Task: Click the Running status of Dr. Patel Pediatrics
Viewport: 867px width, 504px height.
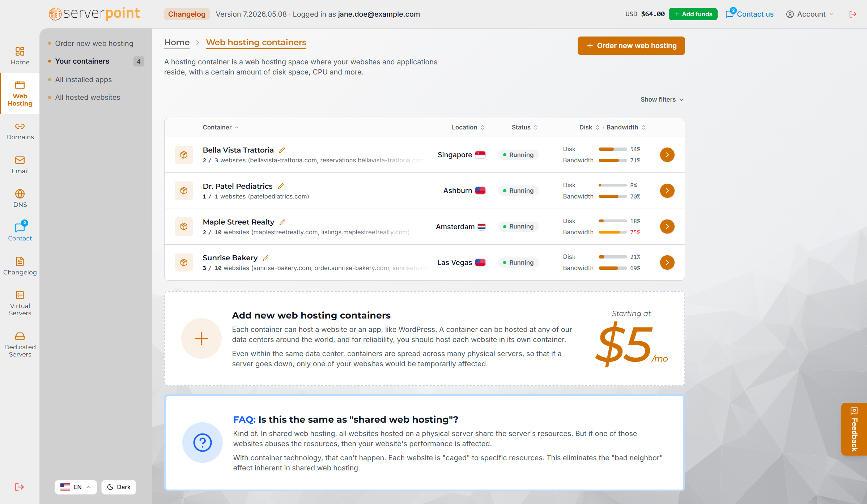Action: click(x=518, y=191)
